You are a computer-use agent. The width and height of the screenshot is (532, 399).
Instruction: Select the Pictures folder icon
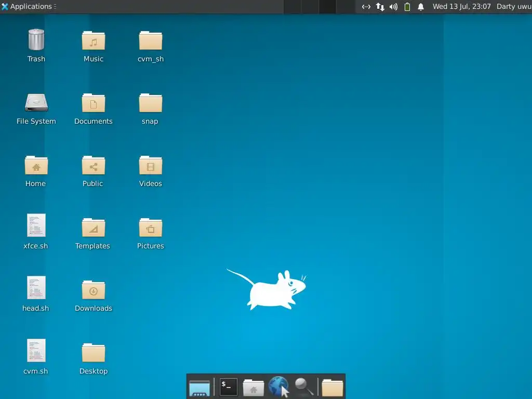click(x=150, y=228)
